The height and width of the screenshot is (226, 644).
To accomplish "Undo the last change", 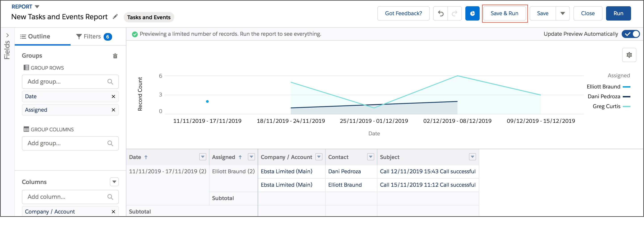I will pyautogui.click(x=441, y=13).
